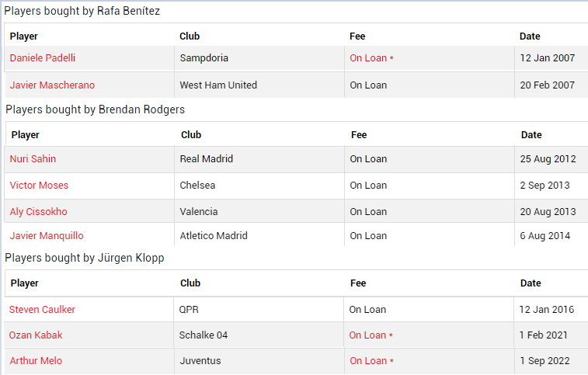Open Javier Mascherano player link

[x=52, y=85]
